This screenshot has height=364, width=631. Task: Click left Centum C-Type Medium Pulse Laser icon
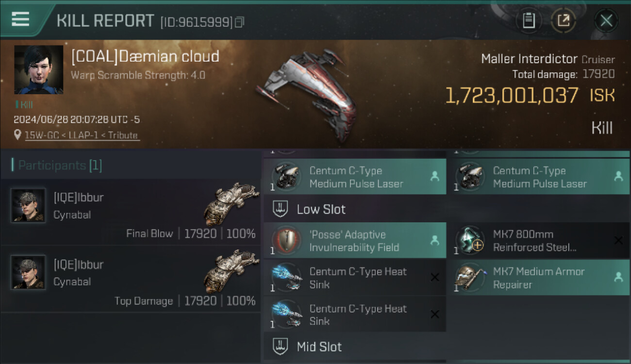click(x=287, y=177)
